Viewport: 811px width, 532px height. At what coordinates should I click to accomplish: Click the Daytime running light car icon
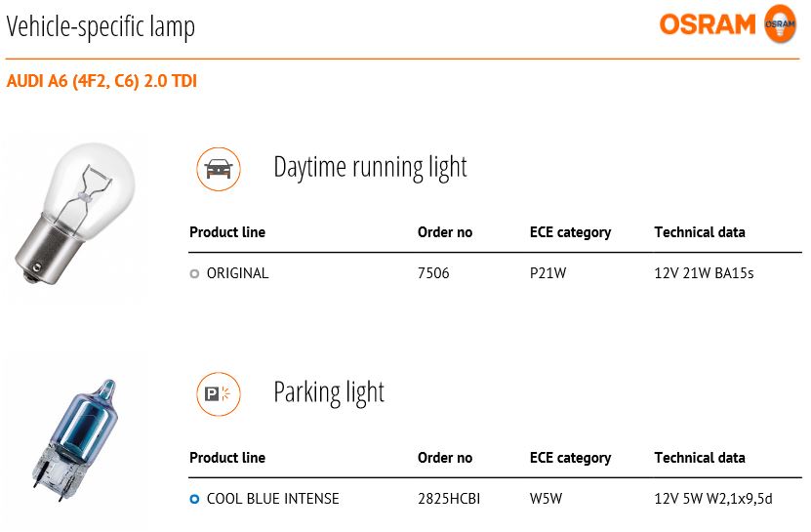[219, 169]
